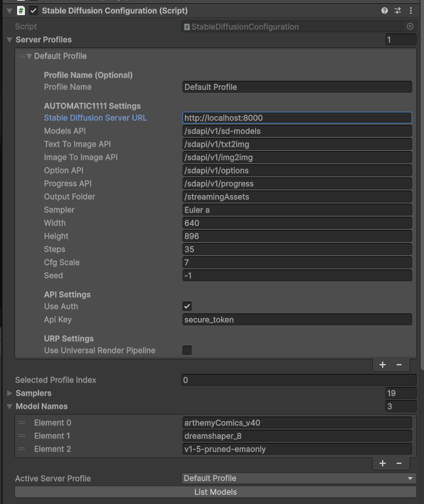This screenshot has width=424, height=504.
Task: Click the Selected Profile Index field
Action: [299, 380]
